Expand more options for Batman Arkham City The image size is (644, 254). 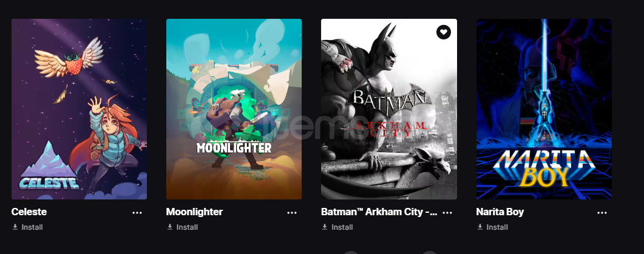click(447, 213)
